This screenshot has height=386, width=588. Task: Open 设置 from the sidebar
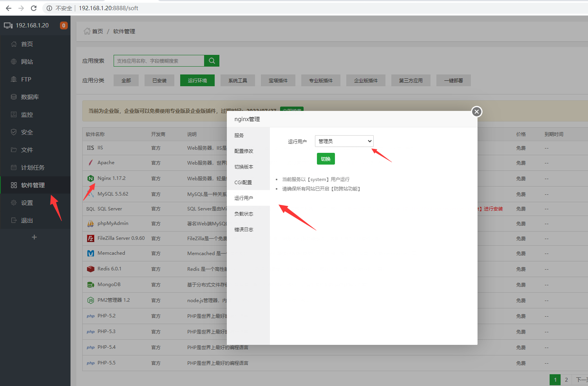click(x=26, y=203)
